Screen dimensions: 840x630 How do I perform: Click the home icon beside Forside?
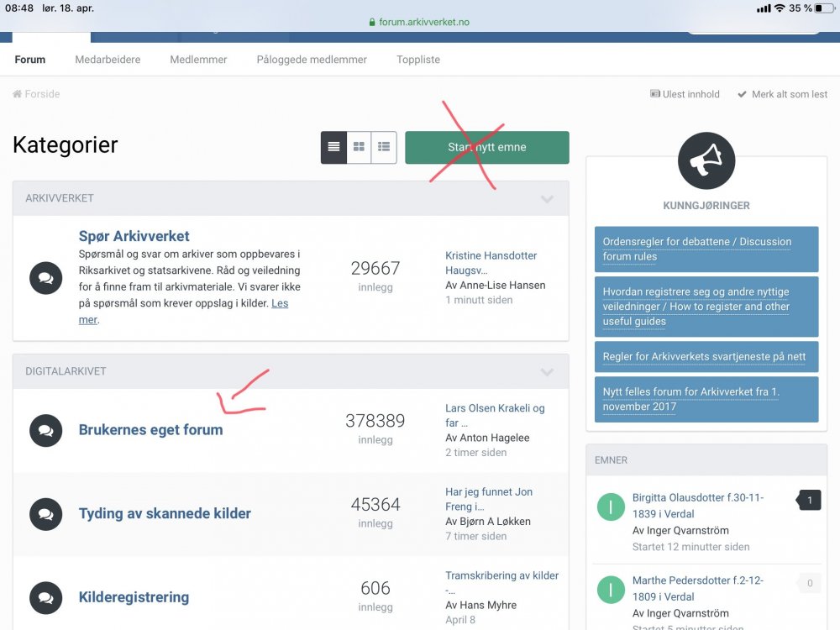(17, 94)
